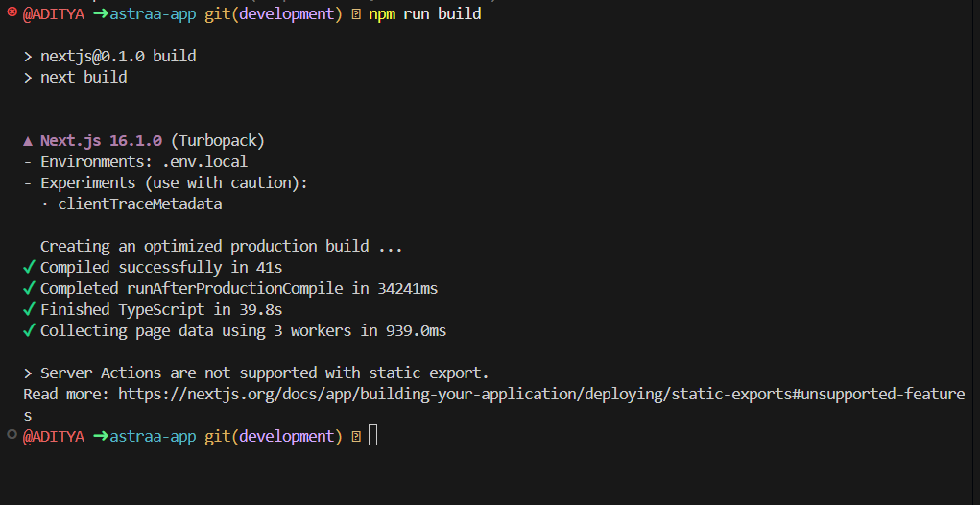The height and width of the screenshot is (505, 980).
Task: Click 'Finished TypeScript in 39.8s' line
Action: (161, 309)
